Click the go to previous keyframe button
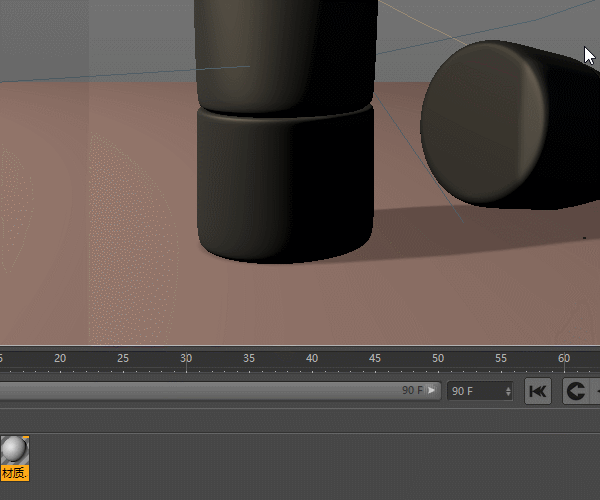The width and height of the screenshot is (600, 500). [x=575, y=391]
